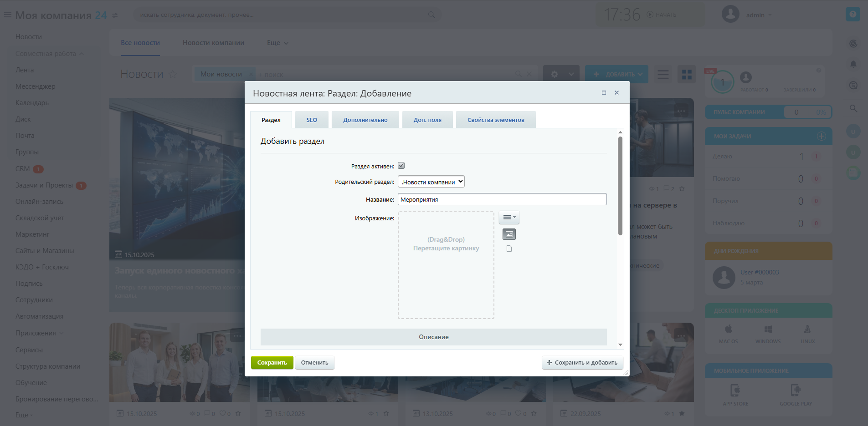Click the blank file icon below the picture icon
868x426 pixels.
(509, 248)
